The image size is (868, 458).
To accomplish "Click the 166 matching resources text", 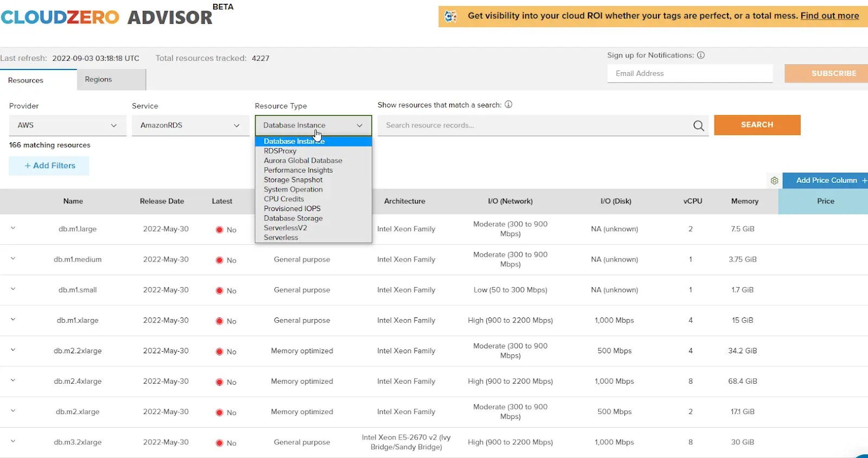I will point(50,145).
